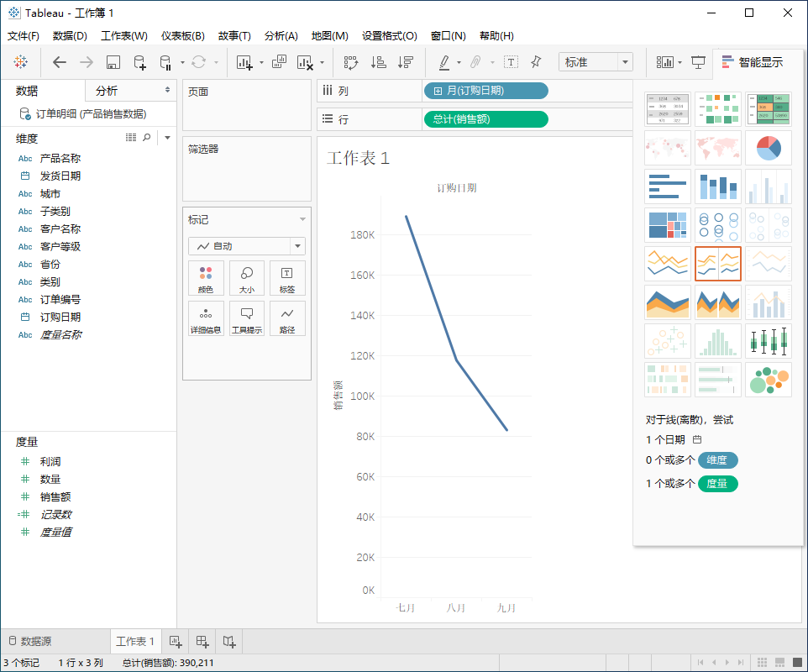This screenshot has width=808, height=672.
Task: Click the 月(订购日期) pill on columns
Action: tap(486, 91)
